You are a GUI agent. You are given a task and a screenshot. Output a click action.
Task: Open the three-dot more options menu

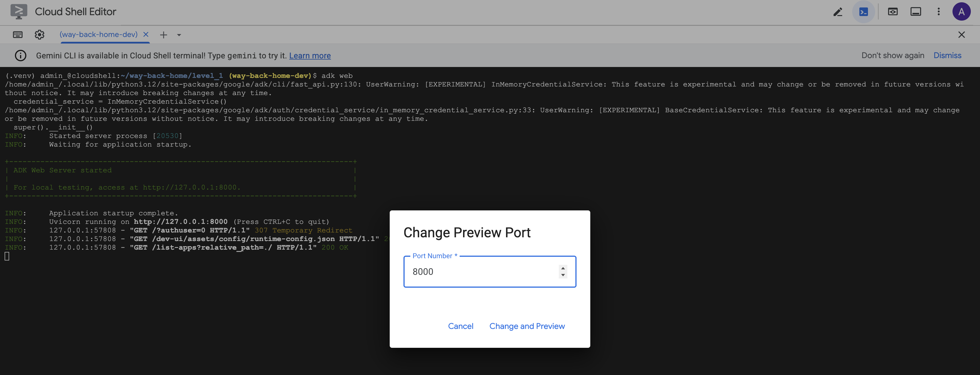(938, 12)
